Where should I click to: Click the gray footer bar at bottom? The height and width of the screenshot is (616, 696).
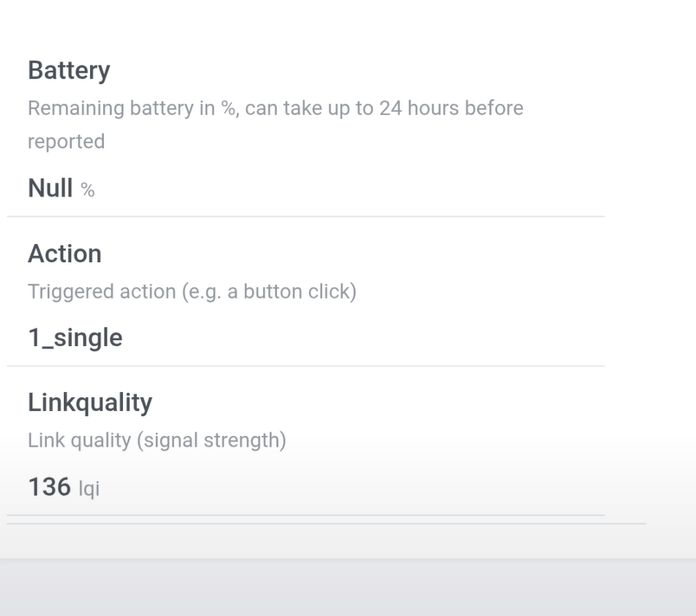(348, 588)
